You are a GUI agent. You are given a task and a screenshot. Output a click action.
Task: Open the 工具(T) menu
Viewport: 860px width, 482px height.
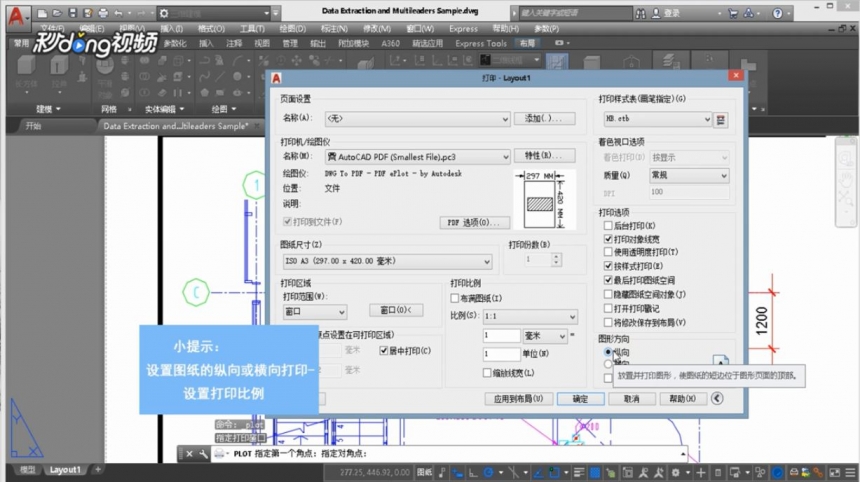(x=252, y=29)
